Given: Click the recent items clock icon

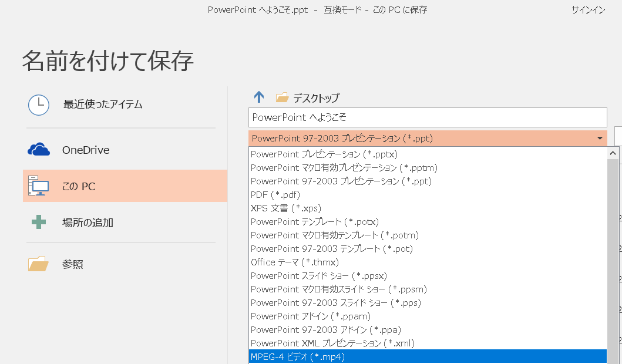Looking at the screenshot, I should pos(39,105).
